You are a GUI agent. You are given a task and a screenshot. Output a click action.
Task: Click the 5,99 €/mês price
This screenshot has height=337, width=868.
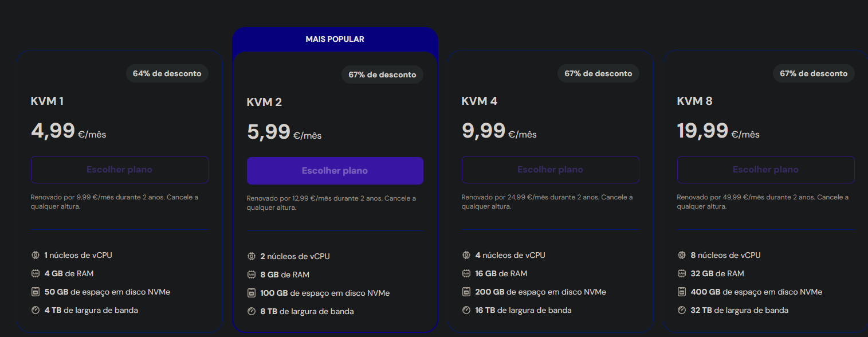click(x=284, y=132)
